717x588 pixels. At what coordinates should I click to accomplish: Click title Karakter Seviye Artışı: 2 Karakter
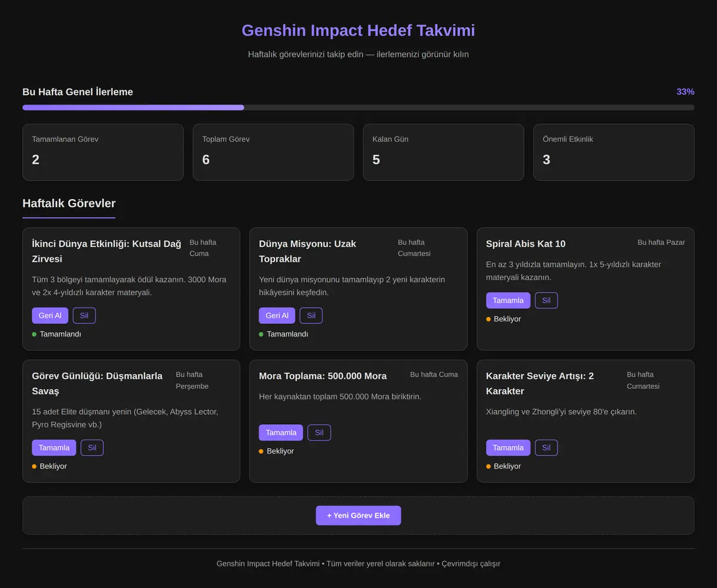pyautogui.click(x=540, y=383)
